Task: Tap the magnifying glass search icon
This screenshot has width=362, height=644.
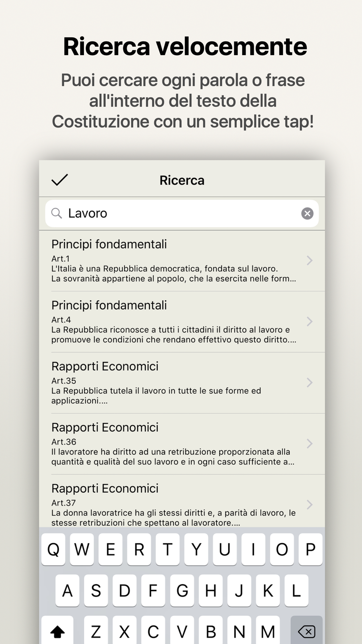Action: tap(56, 213)
